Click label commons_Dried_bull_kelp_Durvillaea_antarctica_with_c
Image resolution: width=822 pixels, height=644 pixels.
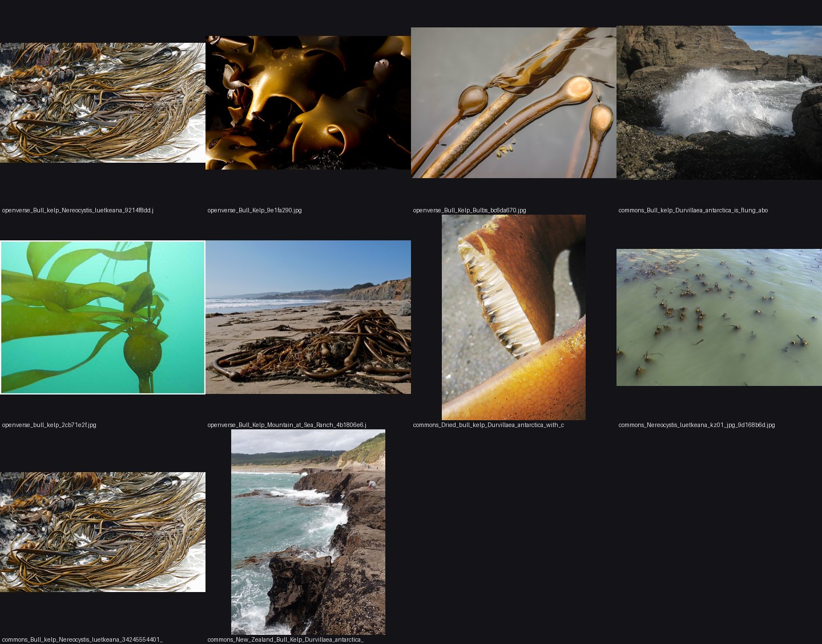pyautogui.click(x=488, y=425)
